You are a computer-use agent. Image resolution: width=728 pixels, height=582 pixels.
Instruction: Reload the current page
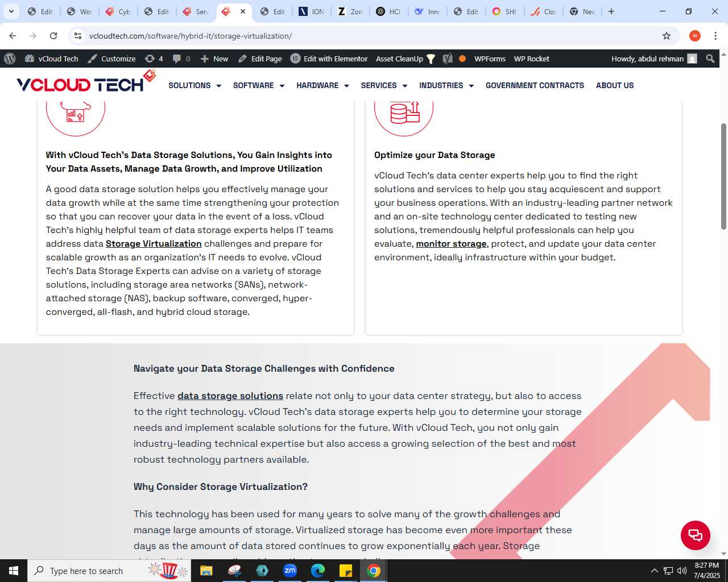pyautogui.click(x=53, y=36)
